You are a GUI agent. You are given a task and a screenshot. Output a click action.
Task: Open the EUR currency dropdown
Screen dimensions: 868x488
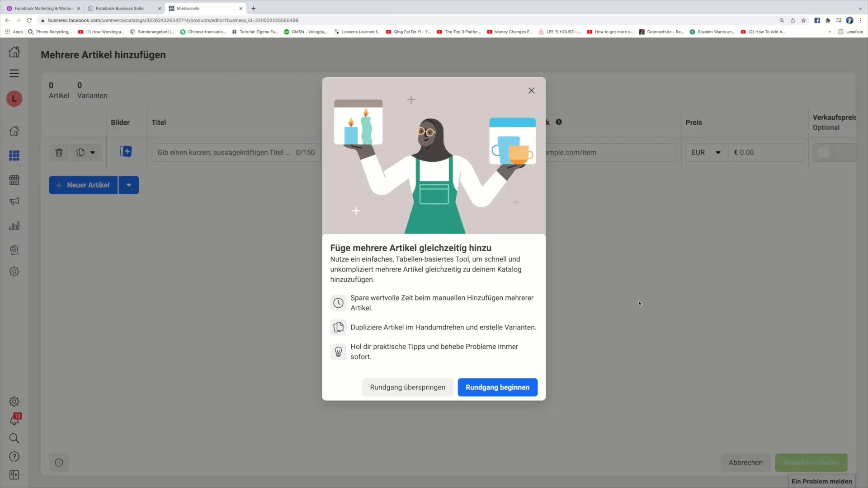706,152
